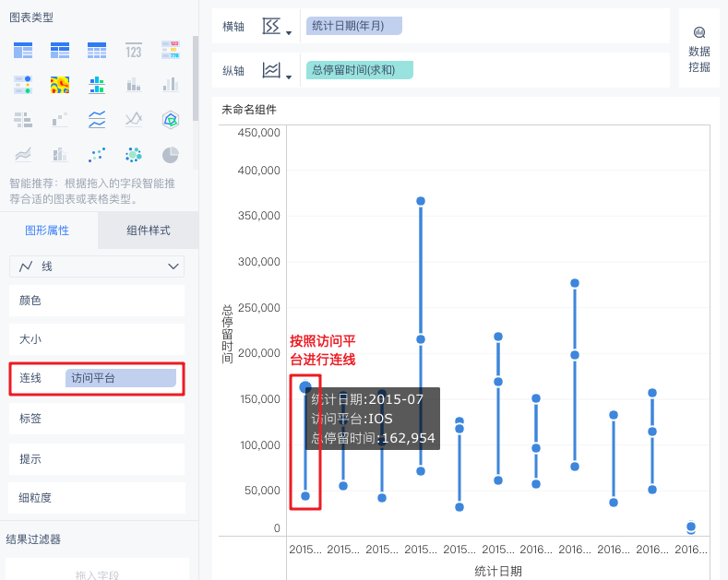Click the 颜色 property box

(x=97, y=301)
